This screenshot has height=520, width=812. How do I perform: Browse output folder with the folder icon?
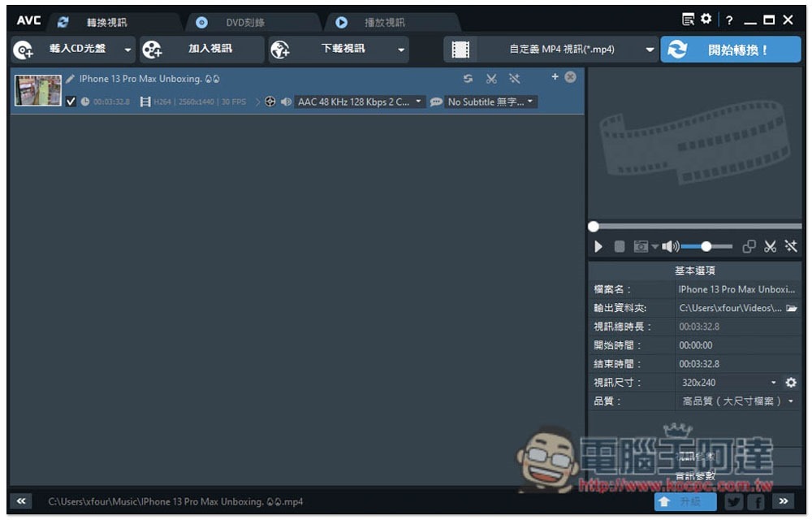click(791, 308)
